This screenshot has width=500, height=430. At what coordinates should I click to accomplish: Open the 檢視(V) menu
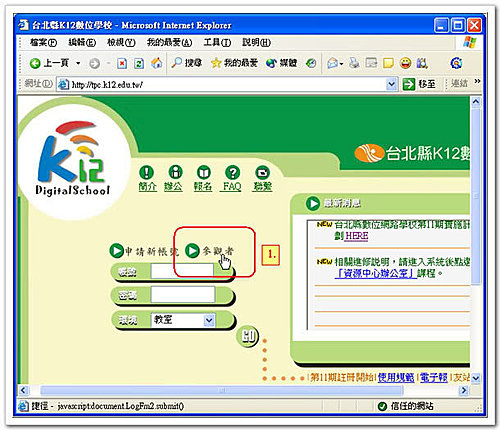point(121,42)
